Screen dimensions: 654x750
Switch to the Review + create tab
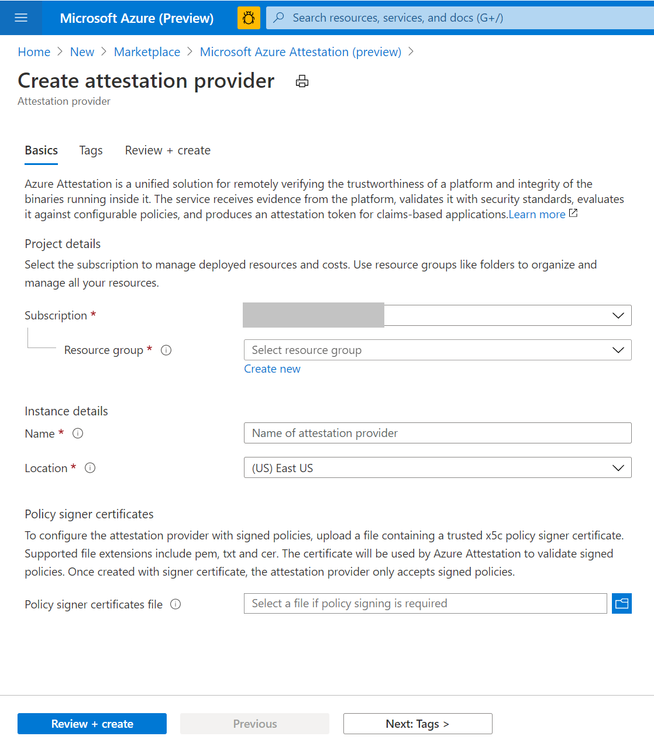167,150
